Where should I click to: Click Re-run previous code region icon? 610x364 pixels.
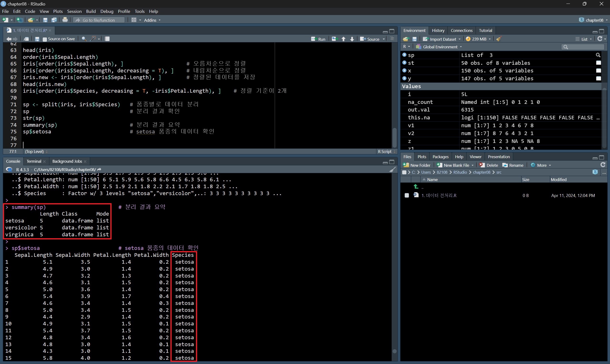click(334, 39)
